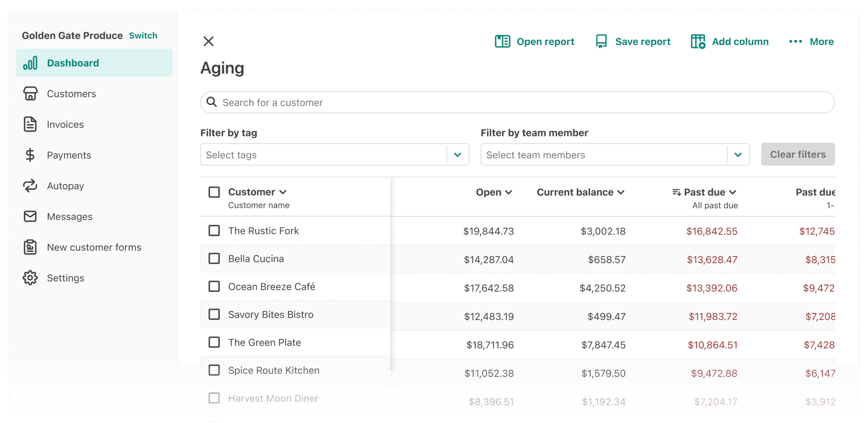The image size is (868, 423).
Task: Click the Customers storefront icon
Action: pos(30,94)
